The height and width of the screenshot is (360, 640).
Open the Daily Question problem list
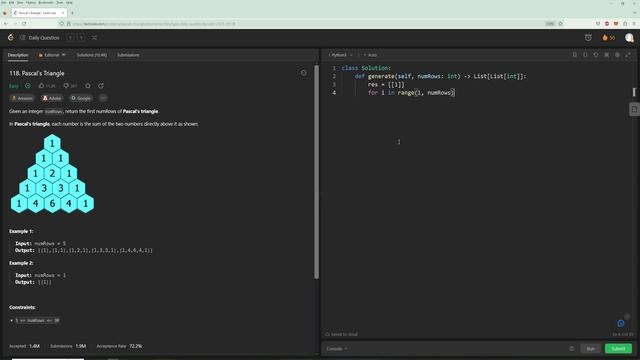[40, 38]
